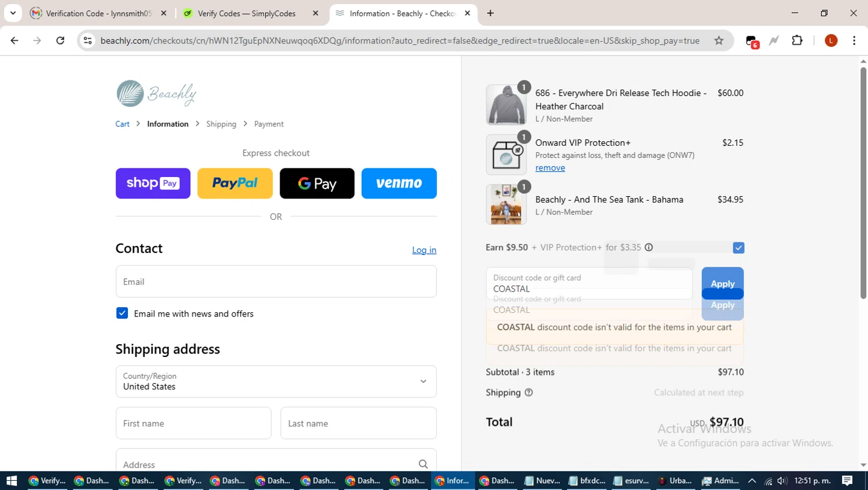Click the Shipping help question mark icon
The width and height of the screenshot is (868, 490).
pos(528,392)
